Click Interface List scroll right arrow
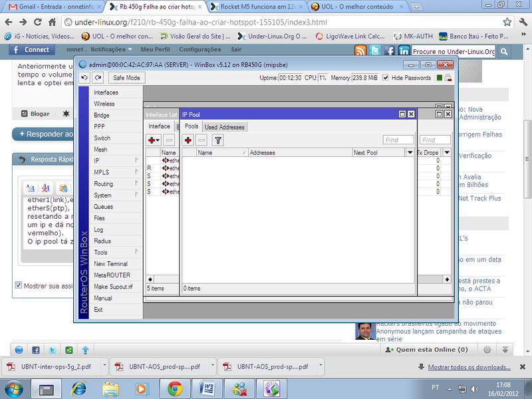Viewport: 532px width, 399px height. [447, 279]
